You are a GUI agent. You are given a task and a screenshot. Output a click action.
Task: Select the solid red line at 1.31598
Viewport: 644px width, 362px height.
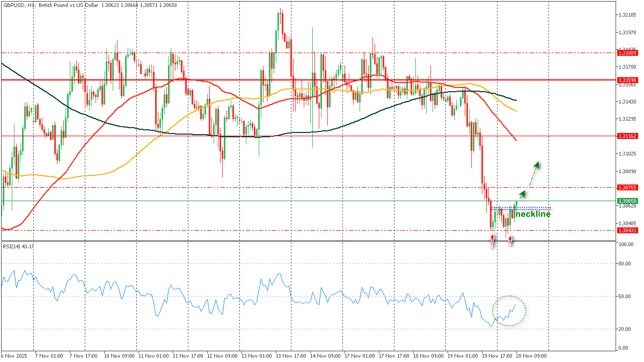[x=268, y=80]
